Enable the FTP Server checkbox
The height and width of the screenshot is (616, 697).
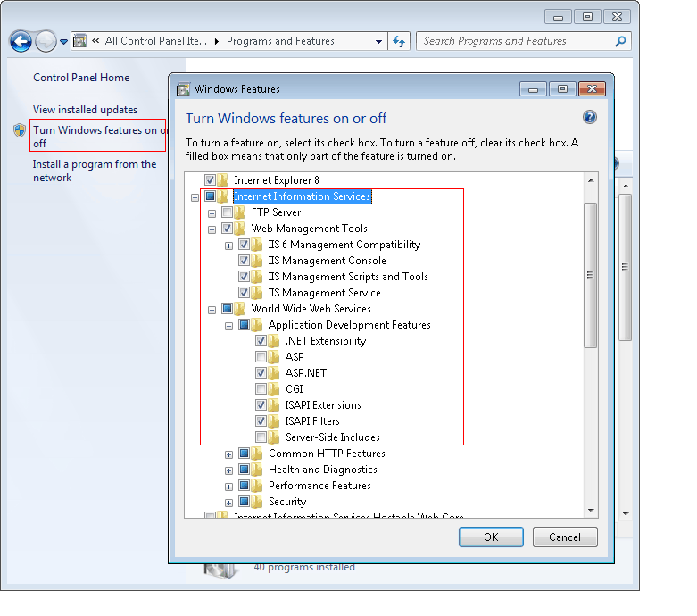tap(227, 212)
